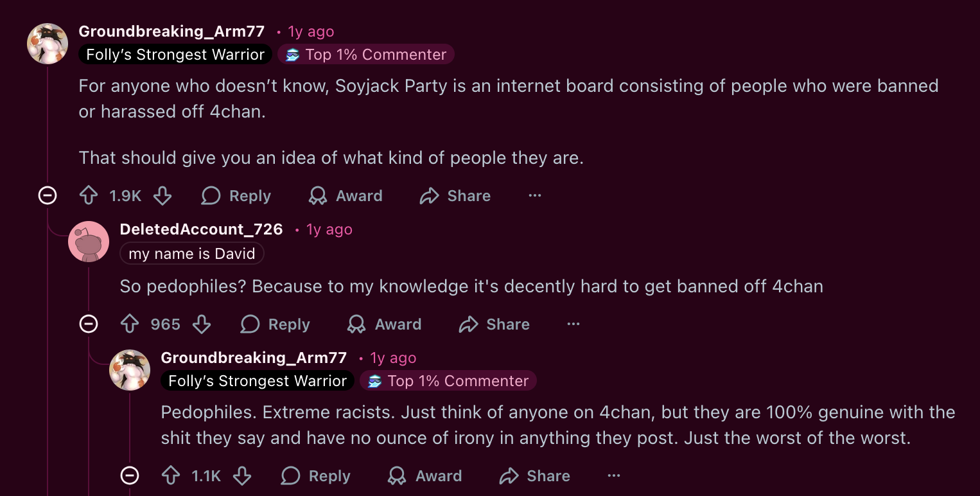Upvote the top Soyjack Party explanation comment

click(89, 196)
